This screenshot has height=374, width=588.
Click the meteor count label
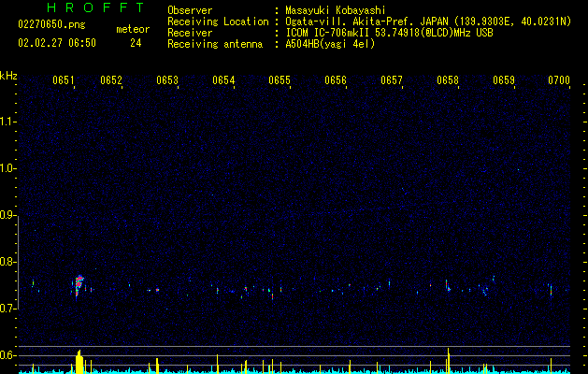click(x=133, y=29)
